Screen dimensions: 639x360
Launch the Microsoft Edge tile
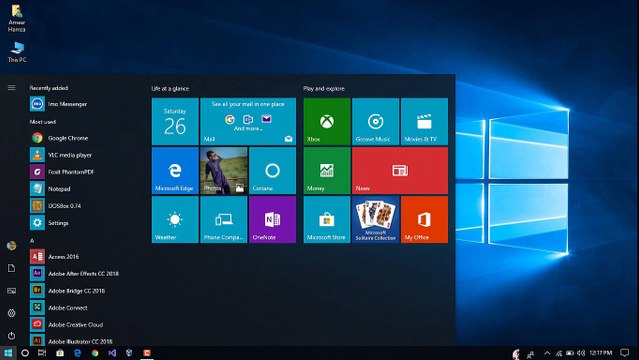[x=175, y=170]
